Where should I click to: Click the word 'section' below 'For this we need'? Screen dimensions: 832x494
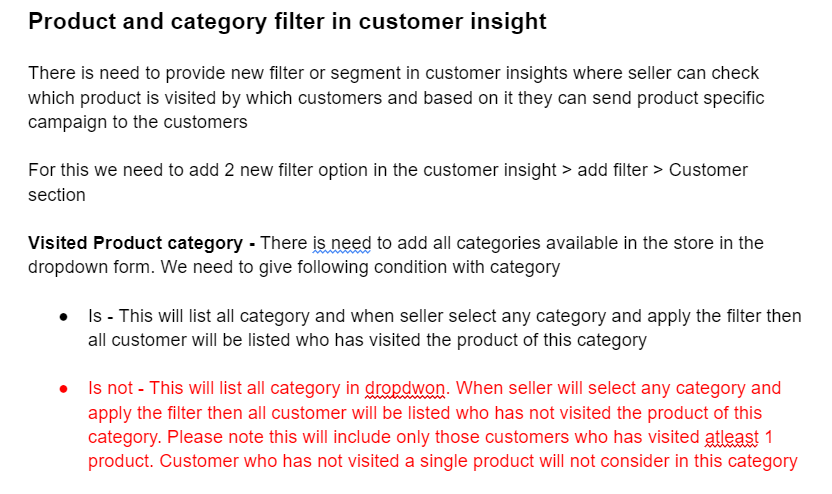[57, 194]
